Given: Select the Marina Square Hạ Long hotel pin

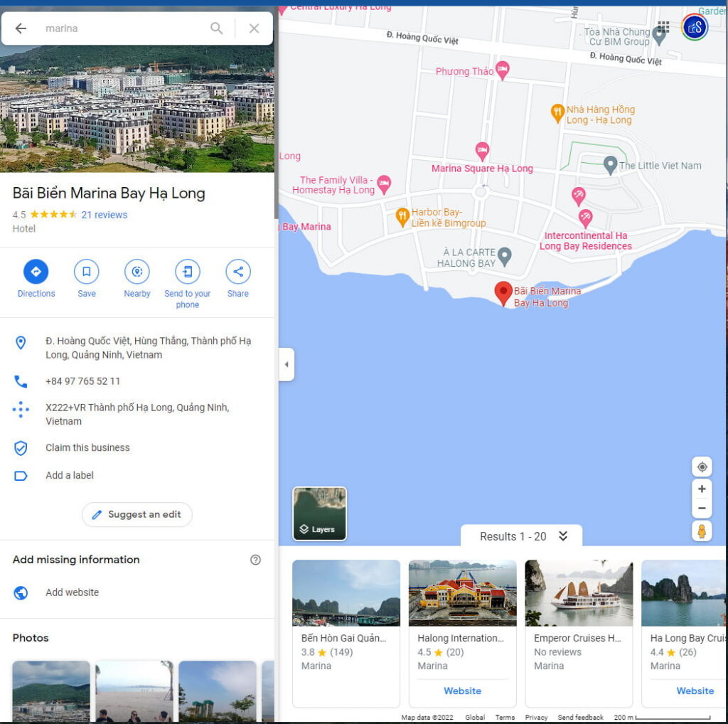Looking at the screenshot, I should coord(483,151).
